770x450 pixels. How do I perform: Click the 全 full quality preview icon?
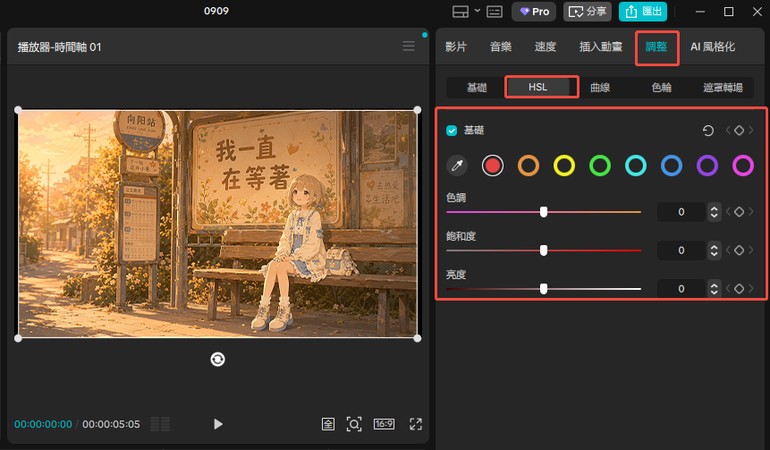click(x=328, y=424)
